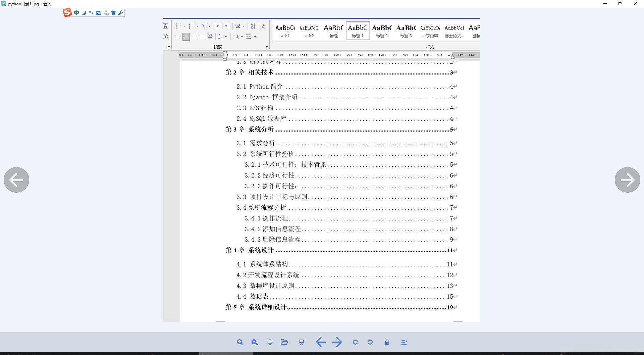Delete the current image with trash icon
Image resolution: width=644 pixels, height=355 pixels.
[387, 342]
